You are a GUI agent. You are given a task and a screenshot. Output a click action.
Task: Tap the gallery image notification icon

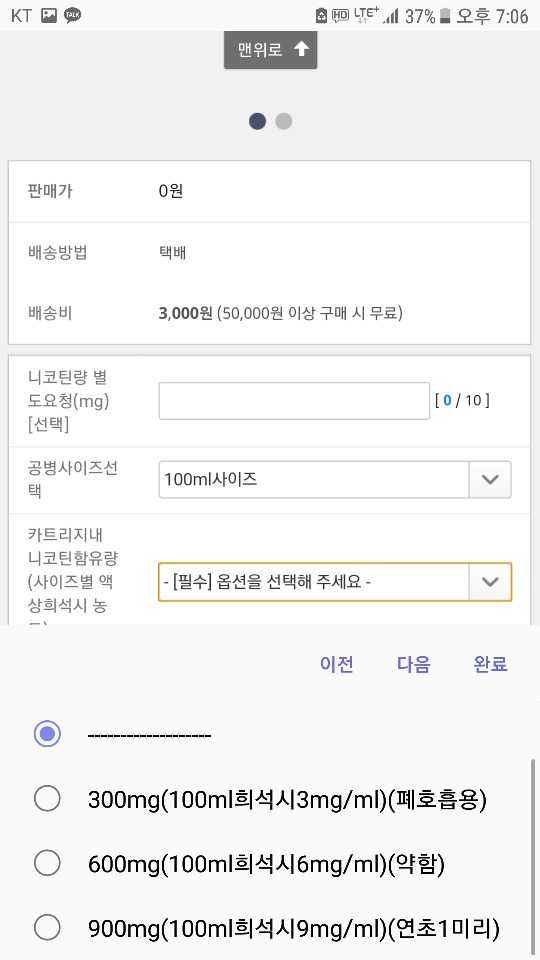click(x=48, y=15)
